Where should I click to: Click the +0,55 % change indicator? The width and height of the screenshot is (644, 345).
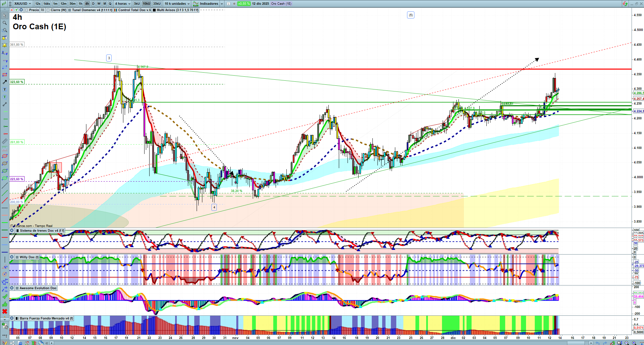pos(244,4)
